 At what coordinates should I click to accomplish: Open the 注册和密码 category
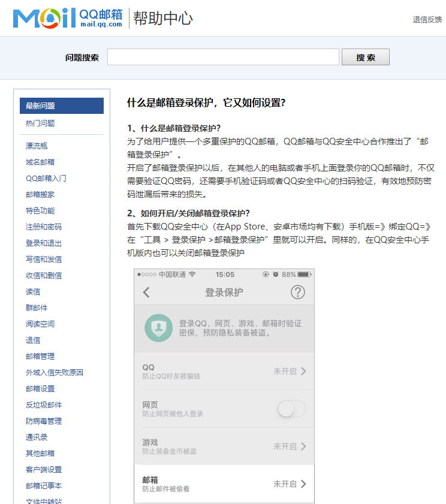pyautogui.click(x=44, y=227)
